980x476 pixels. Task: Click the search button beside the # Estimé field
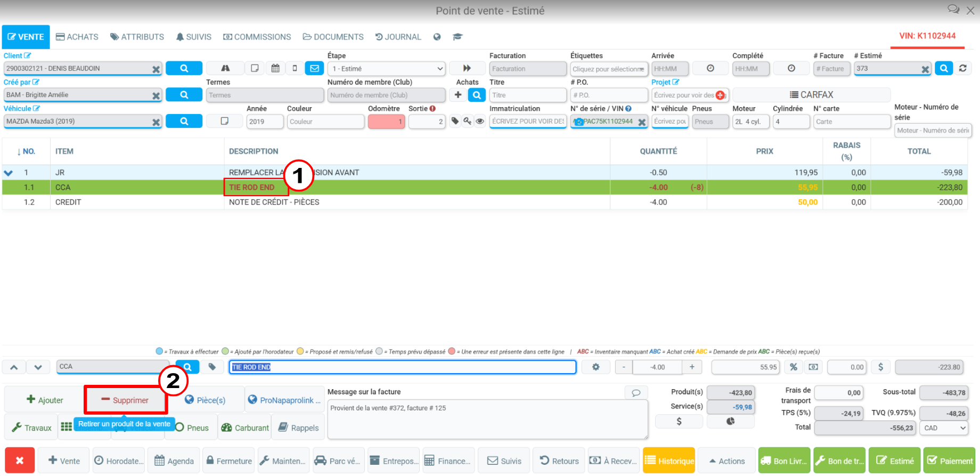[x=944, y=68]
